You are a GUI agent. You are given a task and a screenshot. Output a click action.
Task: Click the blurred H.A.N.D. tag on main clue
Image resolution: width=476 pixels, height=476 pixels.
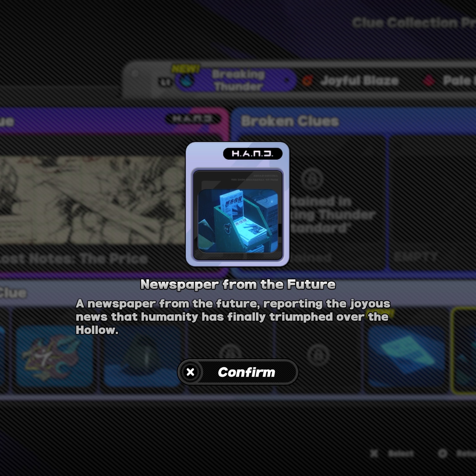tap(193, 119)
